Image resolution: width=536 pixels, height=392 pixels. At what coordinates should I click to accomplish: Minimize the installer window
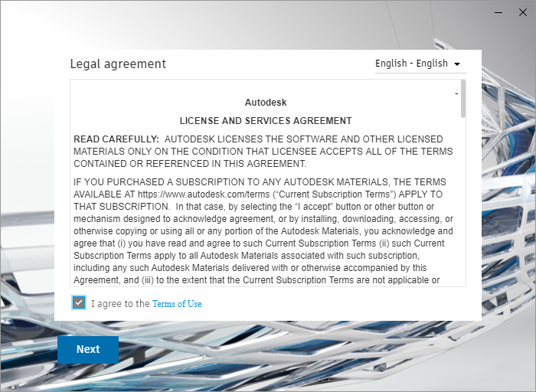point(498,12)
